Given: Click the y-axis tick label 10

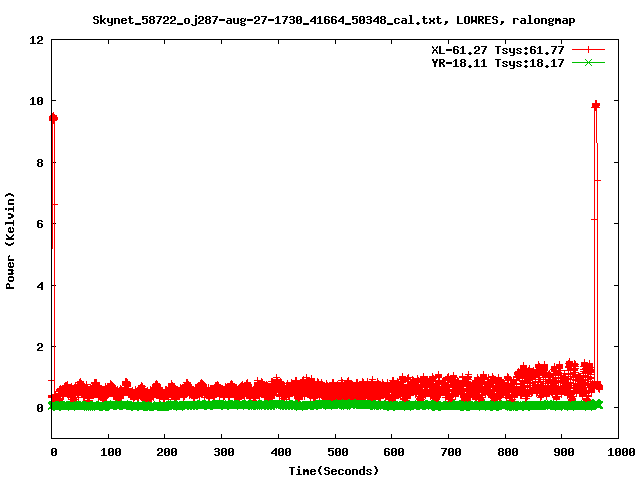Looking at the screenshot, I should (36, 101).
